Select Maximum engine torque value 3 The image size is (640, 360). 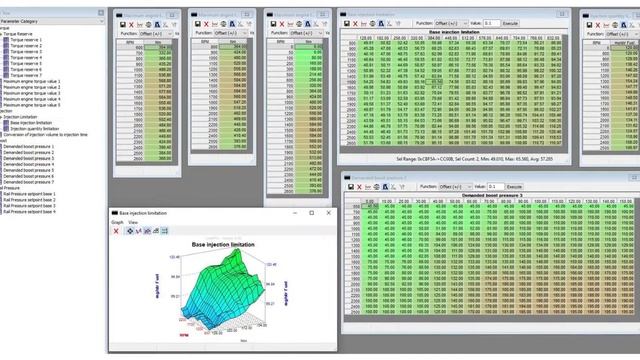pos(32,93)
